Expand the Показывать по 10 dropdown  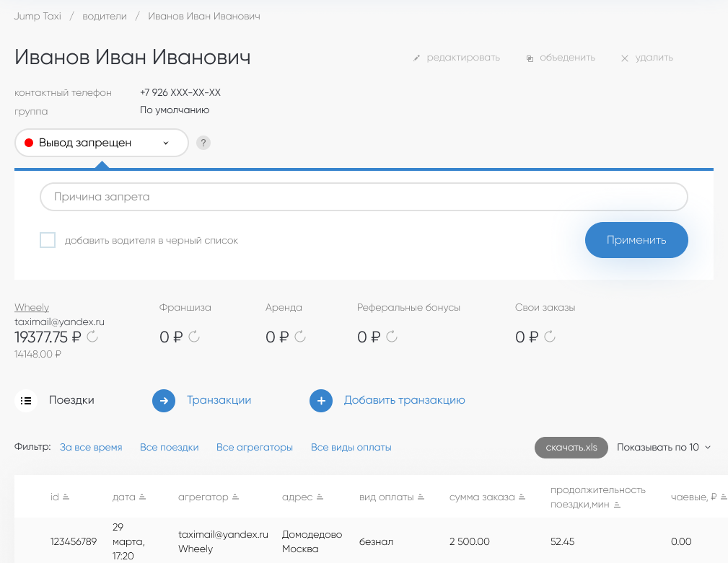(x=663, y=447)
